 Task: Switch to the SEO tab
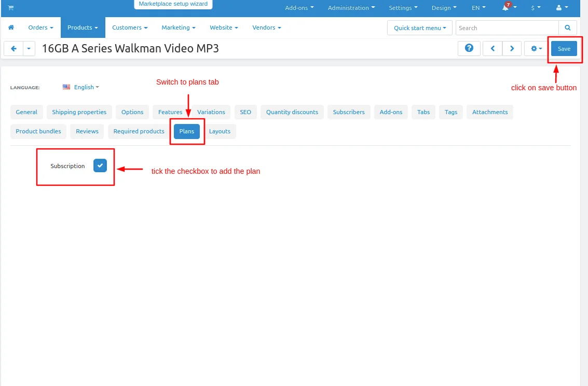(x=245, y=112)
